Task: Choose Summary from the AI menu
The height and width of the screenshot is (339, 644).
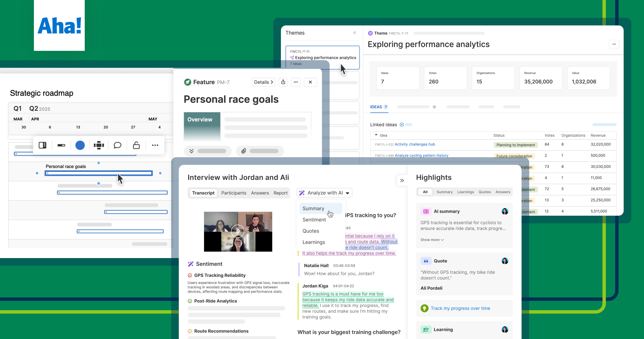Action: click(313, 208)
